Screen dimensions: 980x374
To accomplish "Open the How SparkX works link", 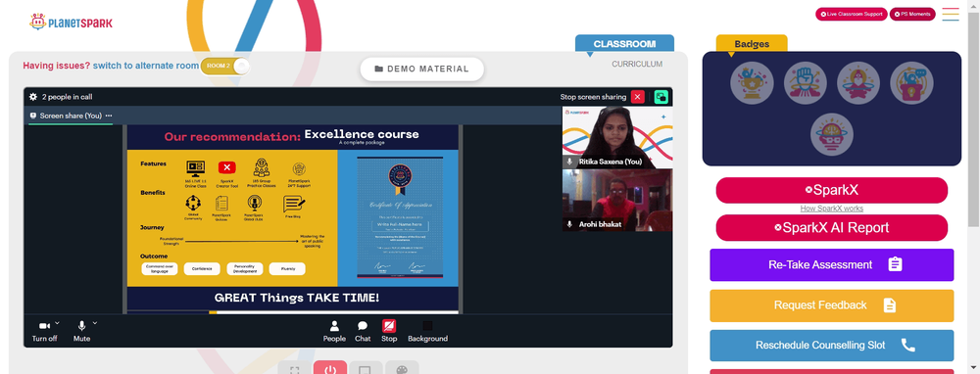I will pyautogui.click(x=831, y=209).
